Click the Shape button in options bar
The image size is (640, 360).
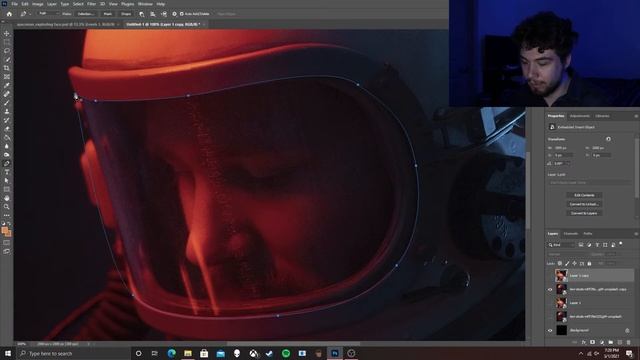pos(126,14)
